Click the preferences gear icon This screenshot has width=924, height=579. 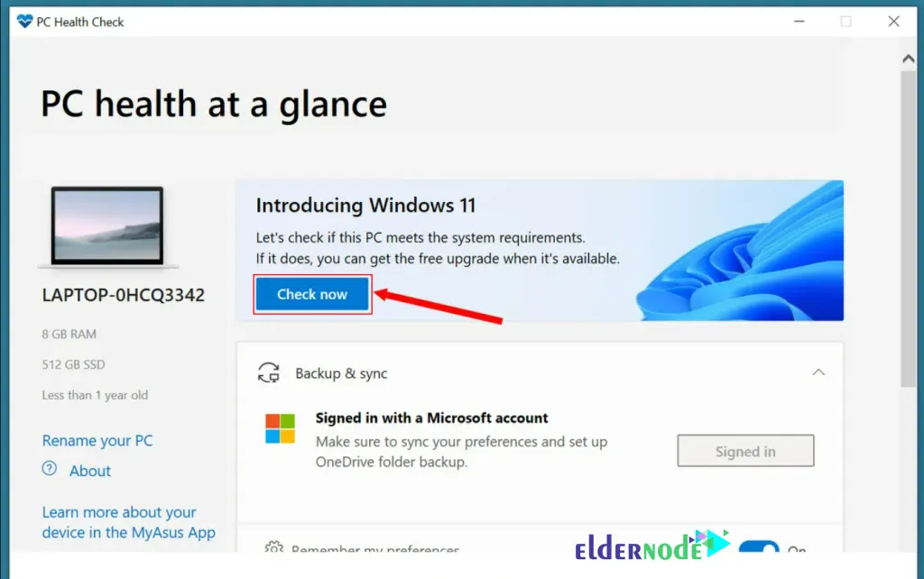pos(273,547)
